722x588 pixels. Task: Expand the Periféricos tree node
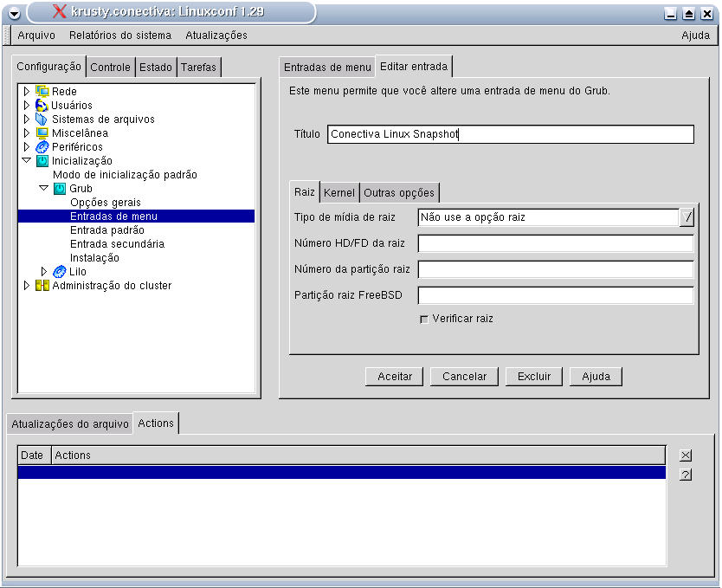click(x=26, y=147)
